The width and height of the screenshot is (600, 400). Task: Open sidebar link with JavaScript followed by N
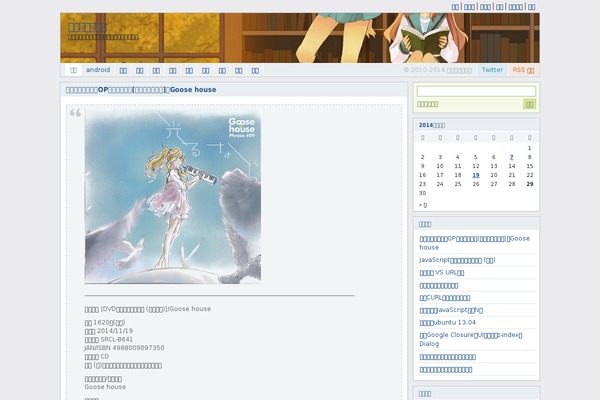tap(451, 310)
